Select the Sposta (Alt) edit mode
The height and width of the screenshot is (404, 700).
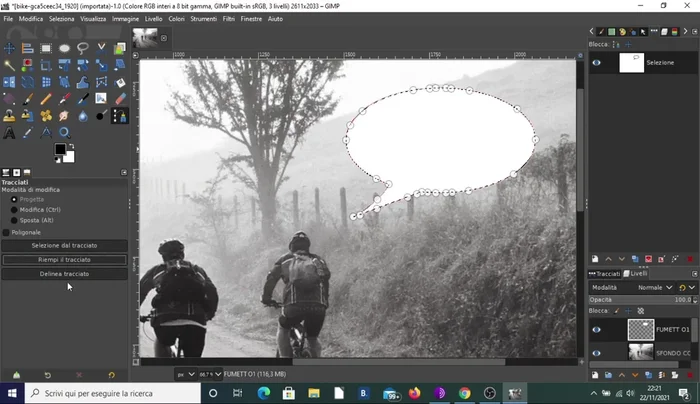click(x=15, y=221)
